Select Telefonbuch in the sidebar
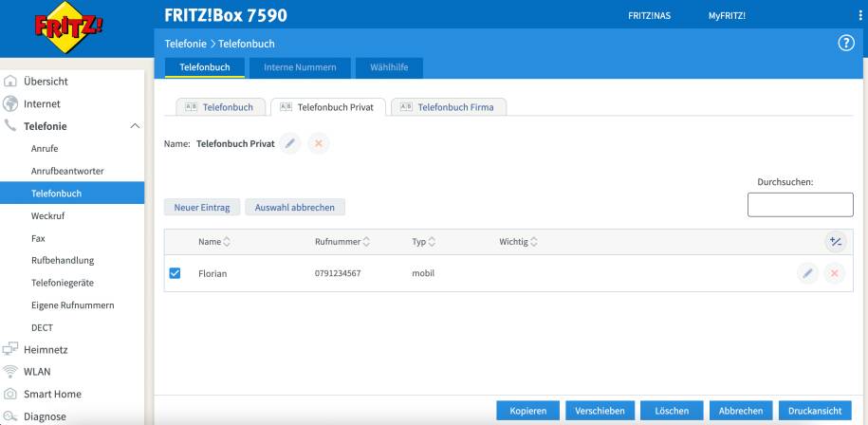Image resolution: width=868 pixels, height=425 pixels. [x=72, y=194]
